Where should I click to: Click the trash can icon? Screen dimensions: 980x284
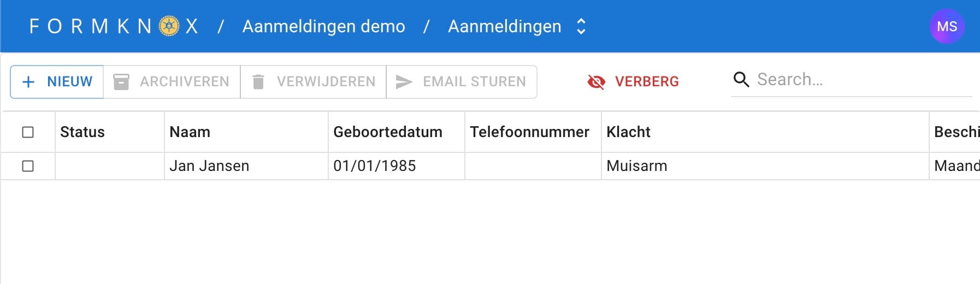coord(258,82)
